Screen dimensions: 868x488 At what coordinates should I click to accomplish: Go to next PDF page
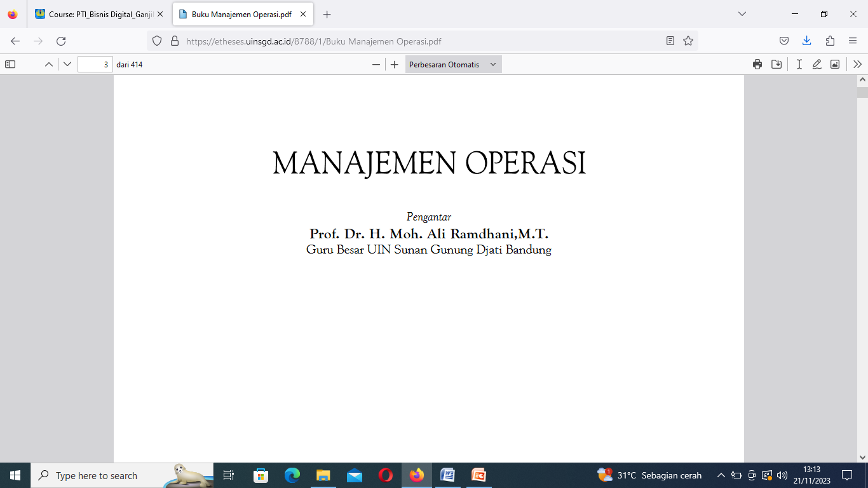click(67, 64)
